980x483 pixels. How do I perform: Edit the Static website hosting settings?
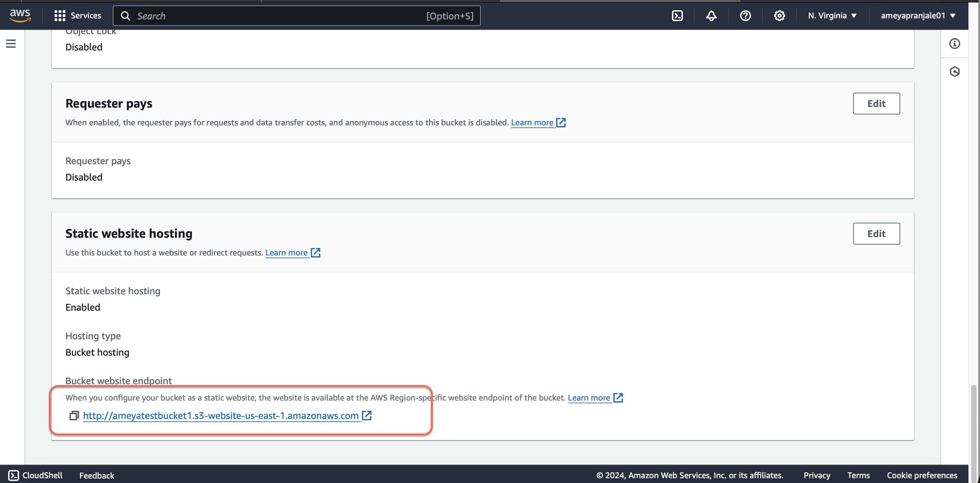(876, 234)
